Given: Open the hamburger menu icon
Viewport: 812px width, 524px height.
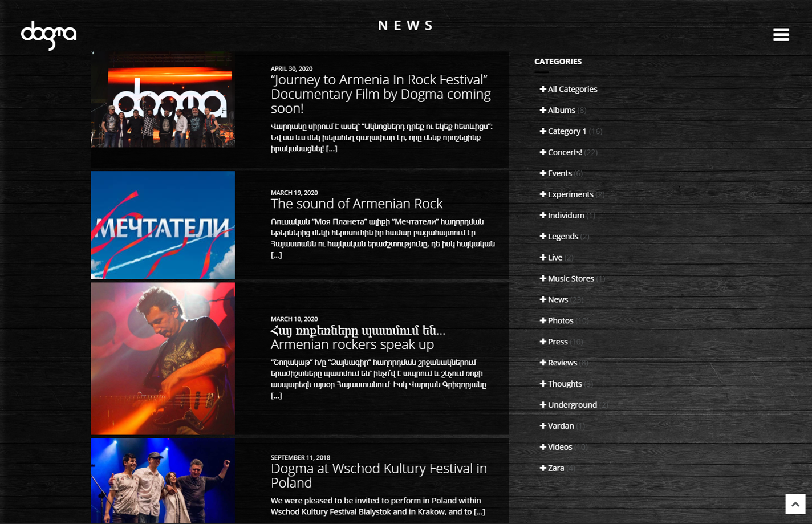Looking at the screenshot, I should click(781, 35).
